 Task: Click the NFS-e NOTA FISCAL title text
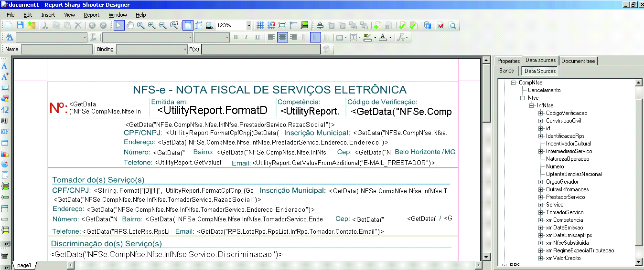pos(270,90)
